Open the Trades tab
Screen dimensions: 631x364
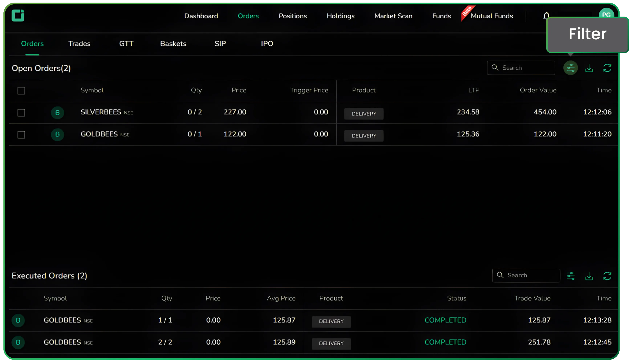click(x=79, y=43)
